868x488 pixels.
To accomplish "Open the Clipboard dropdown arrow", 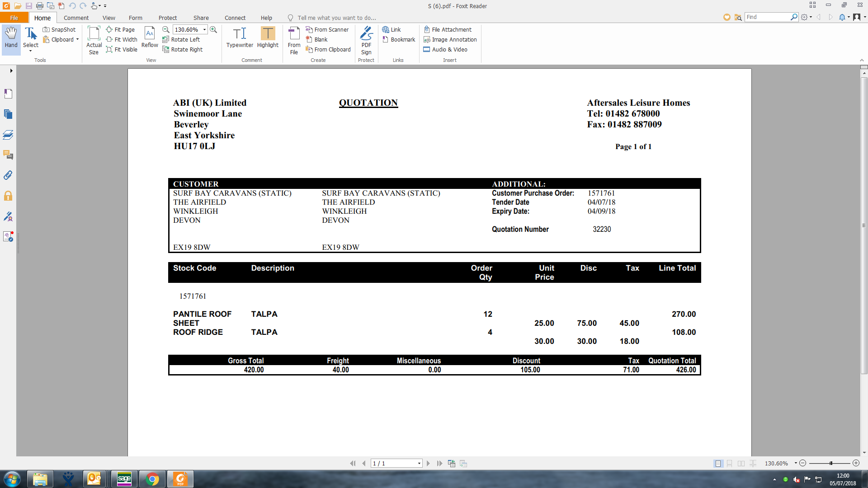I will point(78,40).
